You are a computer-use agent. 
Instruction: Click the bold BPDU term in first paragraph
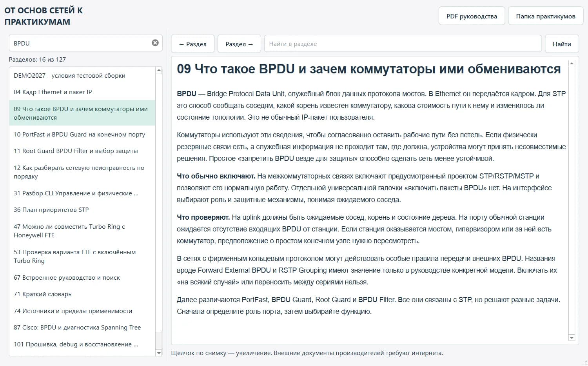coord(187,94)
